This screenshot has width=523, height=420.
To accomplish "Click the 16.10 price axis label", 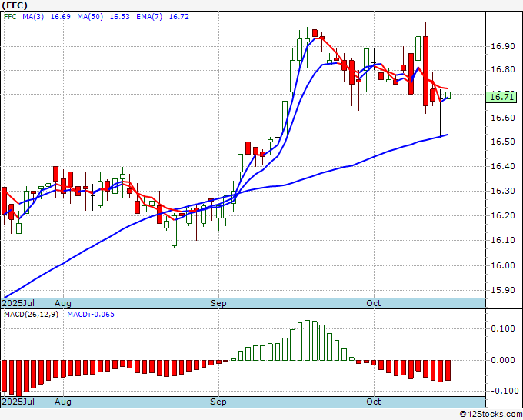I will (x=503, y=240).
